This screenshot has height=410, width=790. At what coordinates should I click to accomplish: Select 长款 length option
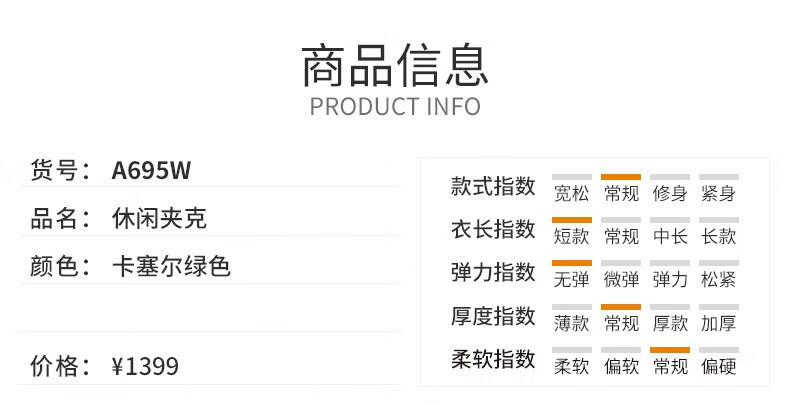pyautogui.click(x=718, y=236)
